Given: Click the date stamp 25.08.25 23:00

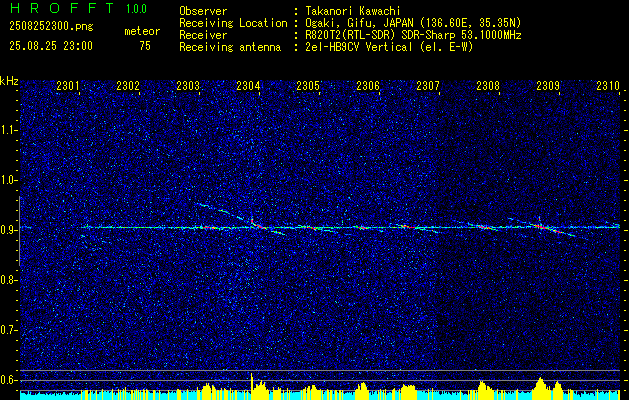Looking at the screenshot, I should [x=51, y=46].
